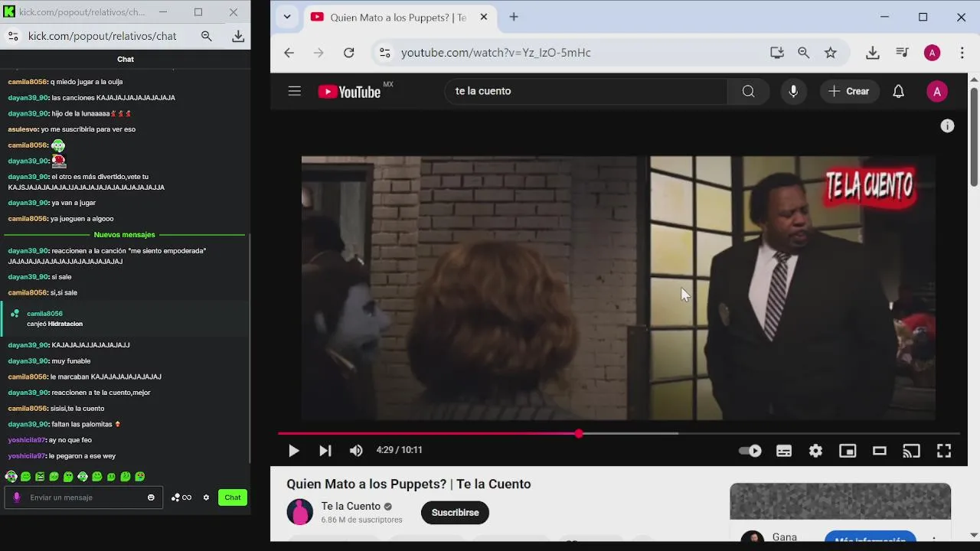Mute the video volume
This screenshot has width=980, height=551.
[356, 451]
